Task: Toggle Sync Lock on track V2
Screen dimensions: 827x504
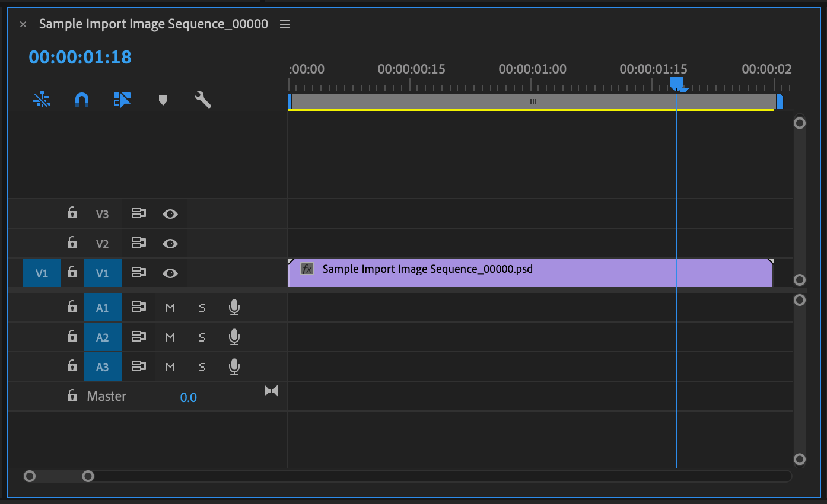Action: [138, 243]
